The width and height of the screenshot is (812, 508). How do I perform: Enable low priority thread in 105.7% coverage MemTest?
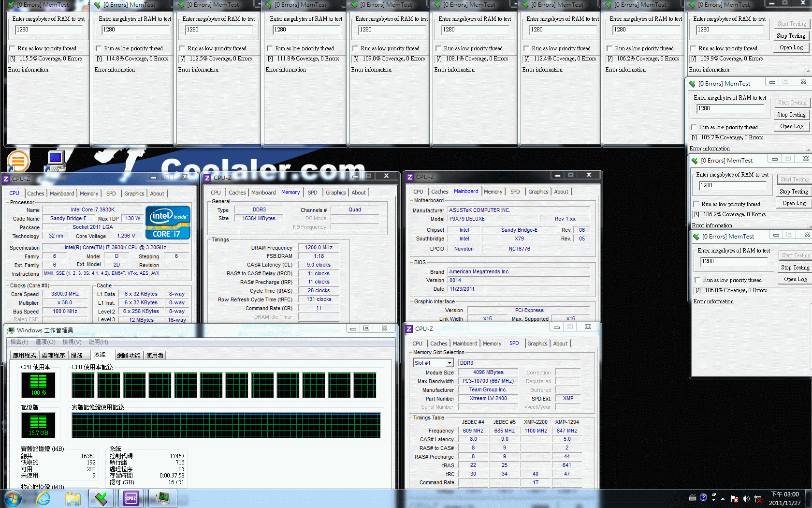[x=694, y=127]
